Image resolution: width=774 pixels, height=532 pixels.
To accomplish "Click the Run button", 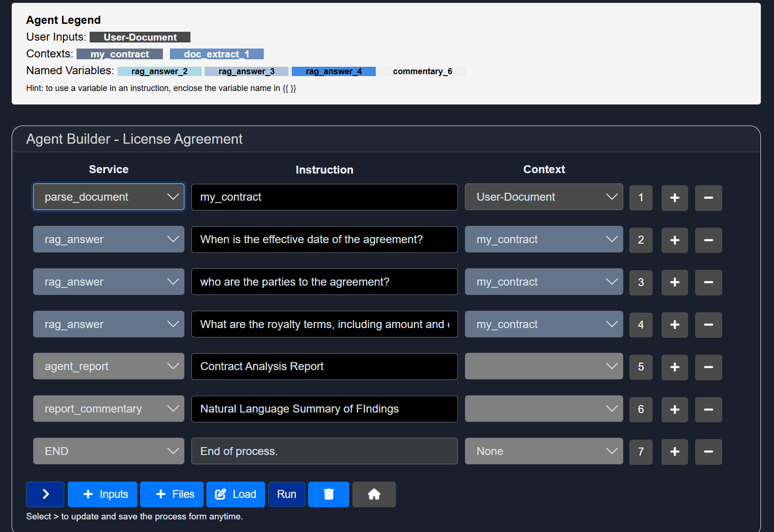I will [287, 494].
